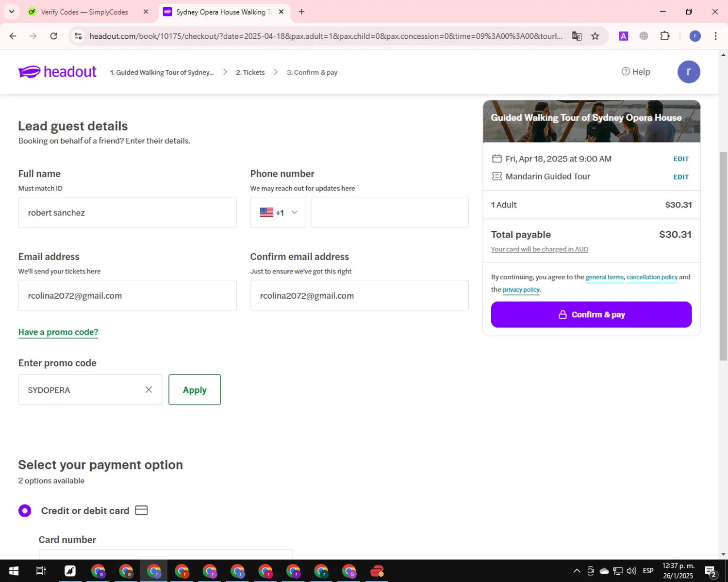Click the Headout logo
This screenshot has height=582, width=728.
pyautogui.click(x=57, y=72)
